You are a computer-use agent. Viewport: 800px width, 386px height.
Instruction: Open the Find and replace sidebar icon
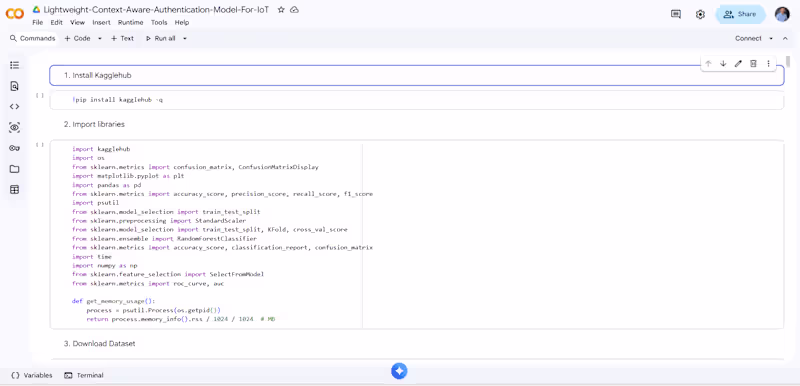pyautogui.click(x=14, y=86)
